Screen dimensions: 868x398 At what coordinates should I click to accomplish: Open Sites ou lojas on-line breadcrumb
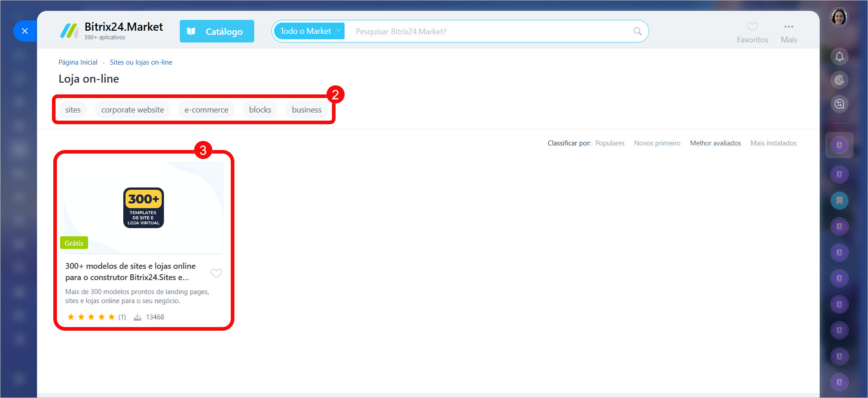pyautogui.click(x=141, y=62)
